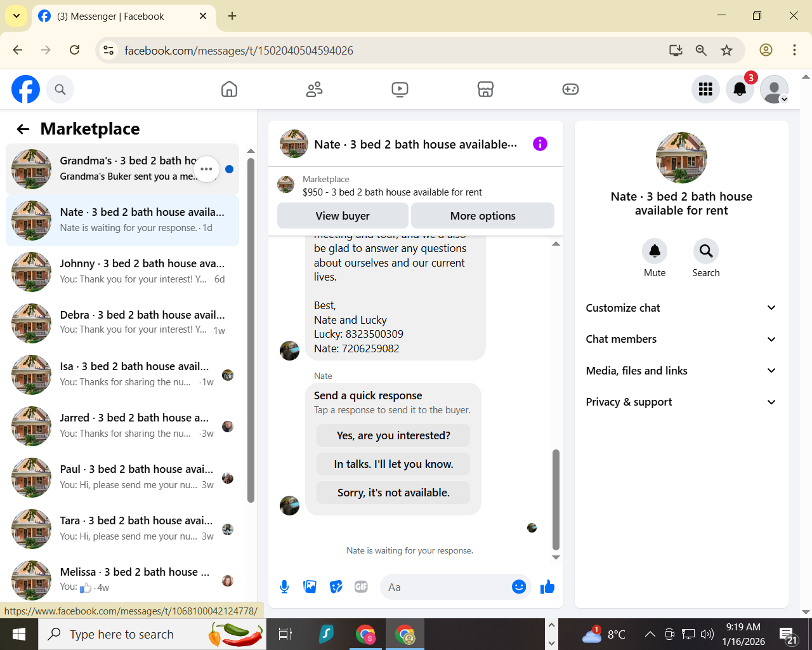This screenshot has width=812, height=650.
Task: Open the Windows notification center icon
Action: click(789, 635)
